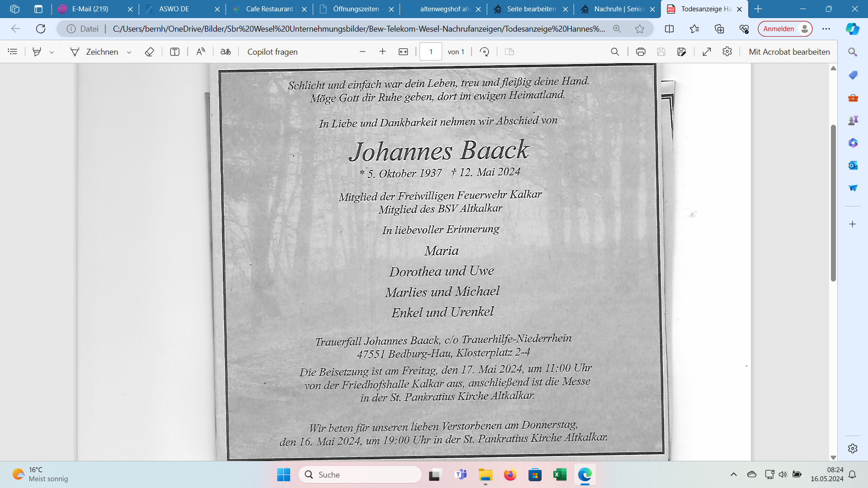Toggle the table of contents sidebar

point(13,52)
